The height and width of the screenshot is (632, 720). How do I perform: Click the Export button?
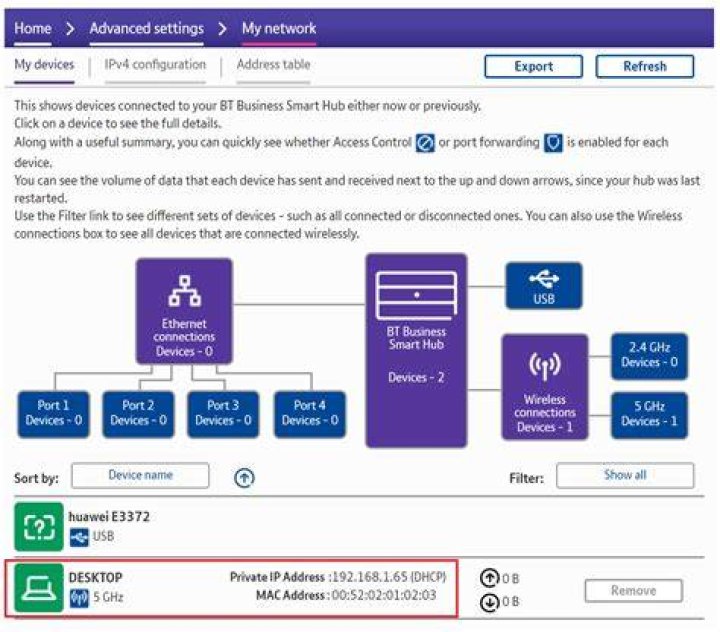pos(534,66)
